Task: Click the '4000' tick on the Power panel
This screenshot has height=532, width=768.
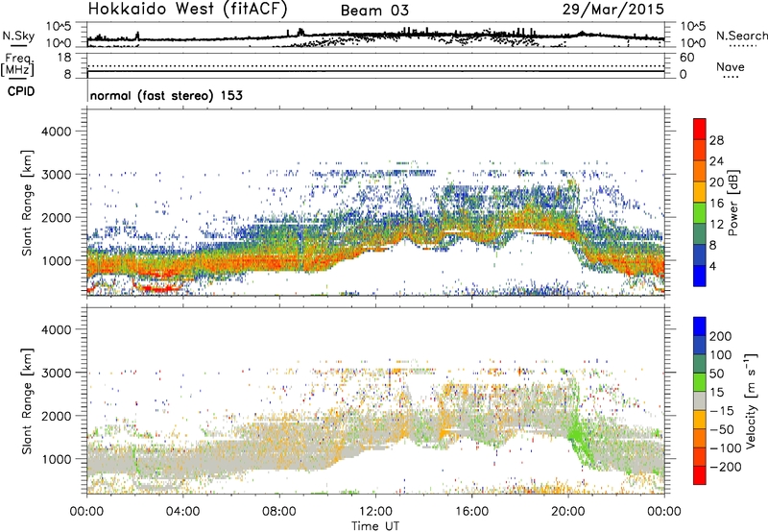Action: tap(56, 132)
